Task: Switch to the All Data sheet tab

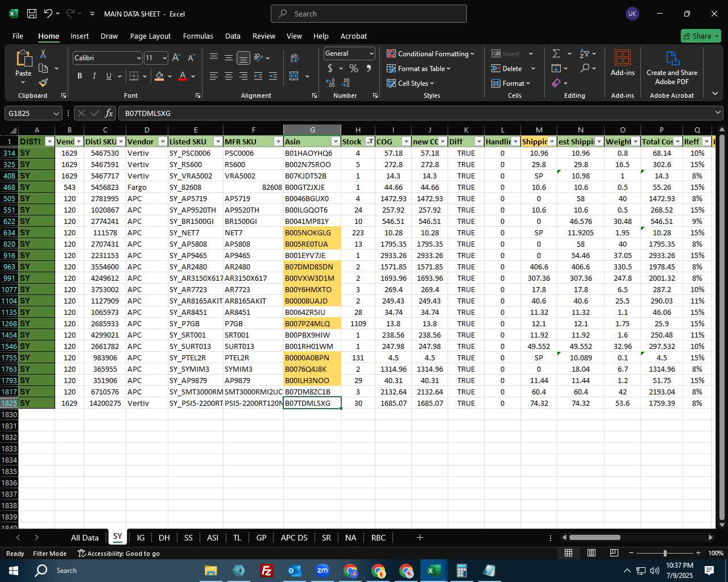Action: click(85, 538)
